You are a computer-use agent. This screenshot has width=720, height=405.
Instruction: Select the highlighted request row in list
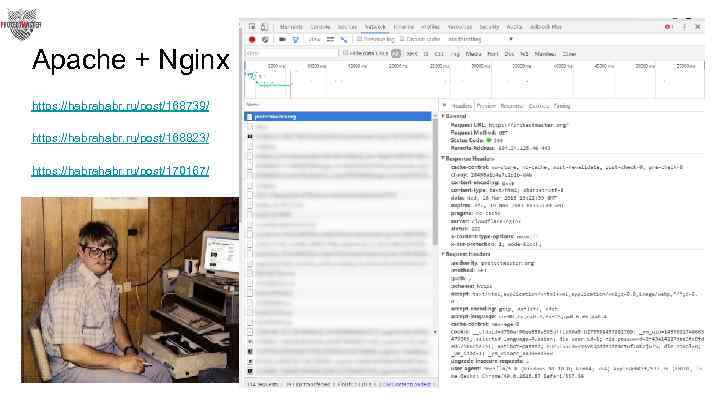(338, 117)
